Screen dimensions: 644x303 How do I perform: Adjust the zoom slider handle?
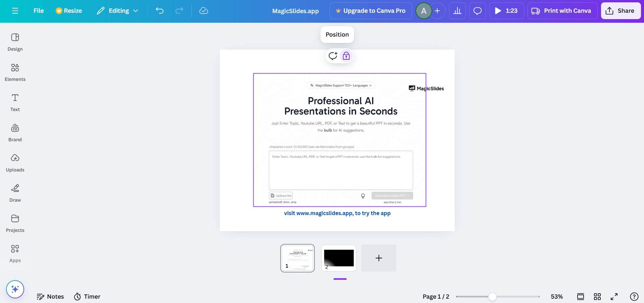pyautogui.click(x=492, y=297)
